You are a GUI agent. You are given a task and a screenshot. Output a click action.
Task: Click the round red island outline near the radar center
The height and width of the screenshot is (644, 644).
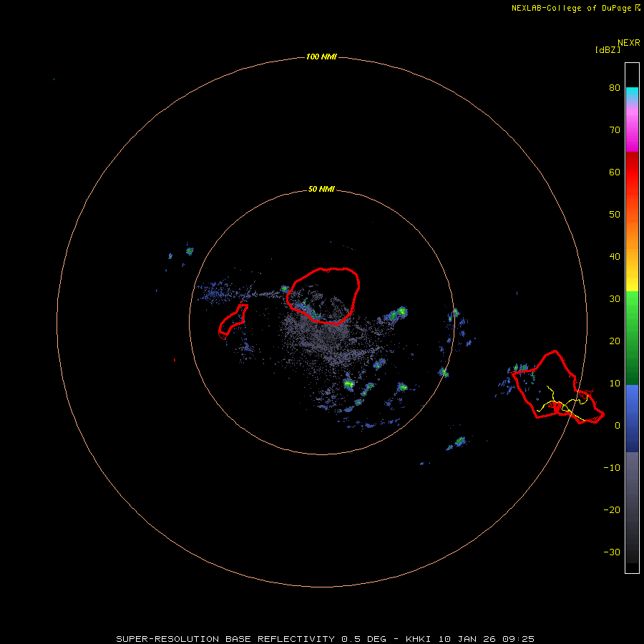323,296
